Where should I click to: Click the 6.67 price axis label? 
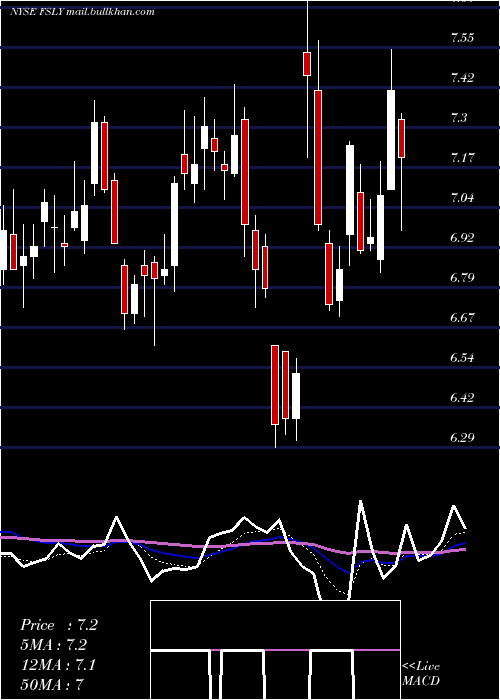pyautogui.click(x=462, y=317)
